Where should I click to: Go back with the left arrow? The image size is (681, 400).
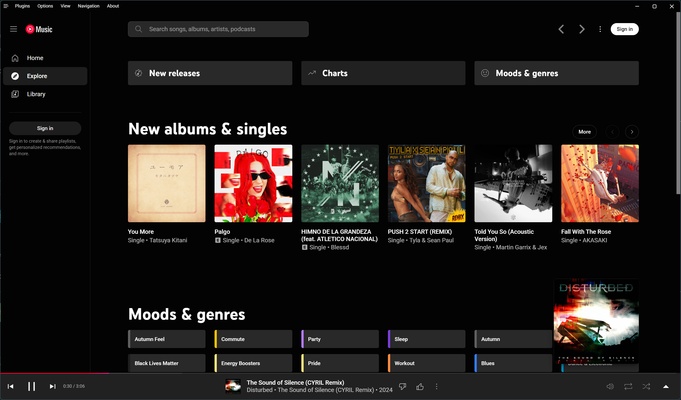pyautogui.click(x=561, y=29)
